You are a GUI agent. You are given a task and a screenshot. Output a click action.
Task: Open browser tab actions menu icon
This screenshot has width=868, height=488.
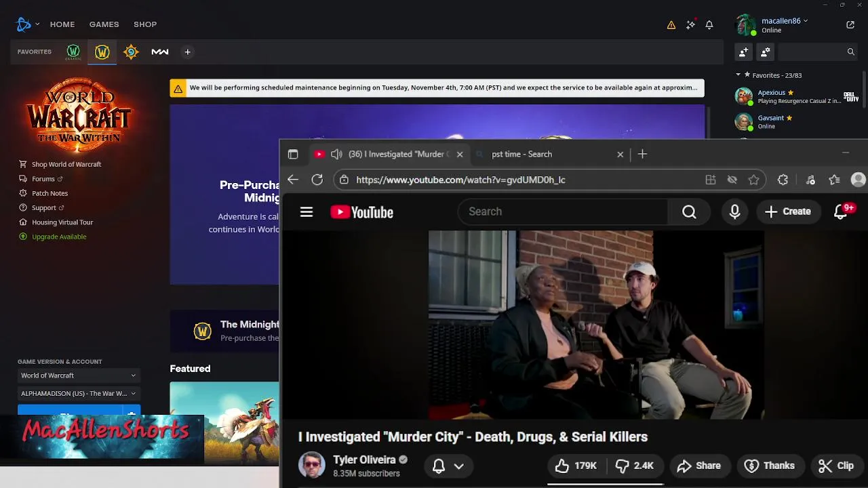293,154
